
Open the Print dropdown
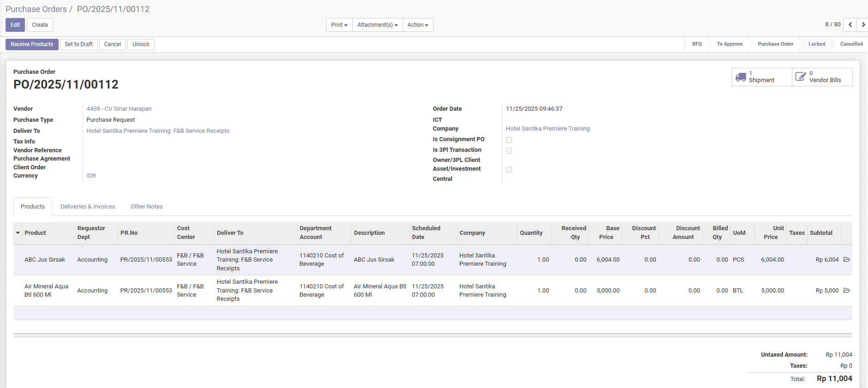339,25
